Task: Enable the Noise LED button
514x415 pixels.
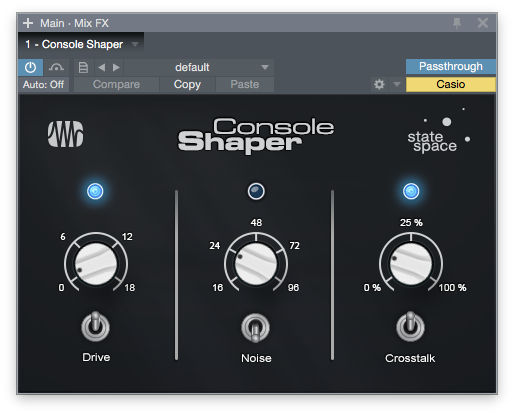Action: click(256, 191)
